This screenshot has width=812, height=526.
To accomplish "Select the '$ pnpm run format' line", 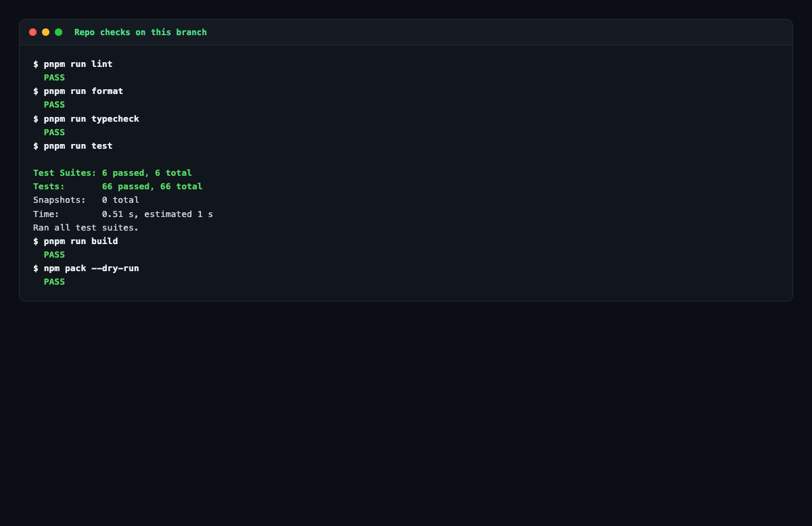I will coord(78,91).
